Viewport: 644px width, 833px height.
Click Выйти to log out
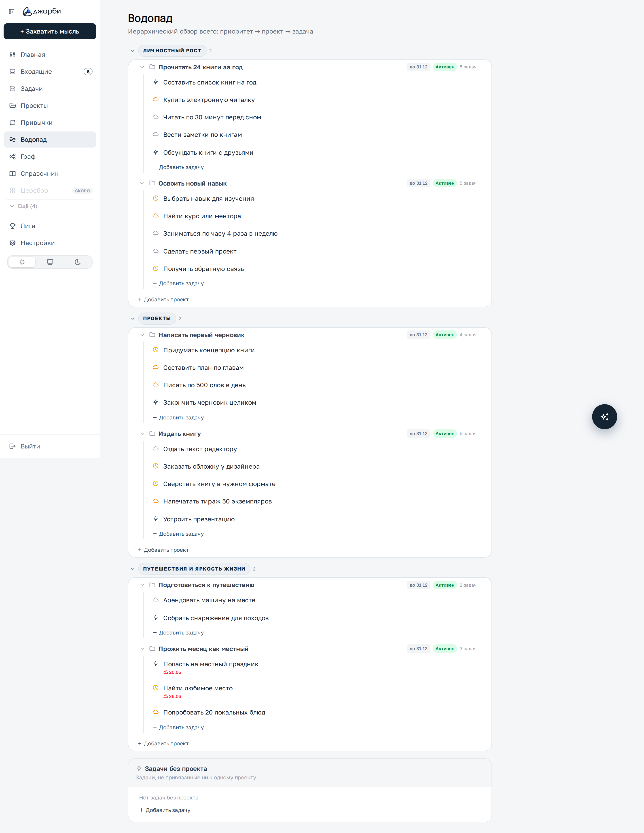click(x=50, y=446)
